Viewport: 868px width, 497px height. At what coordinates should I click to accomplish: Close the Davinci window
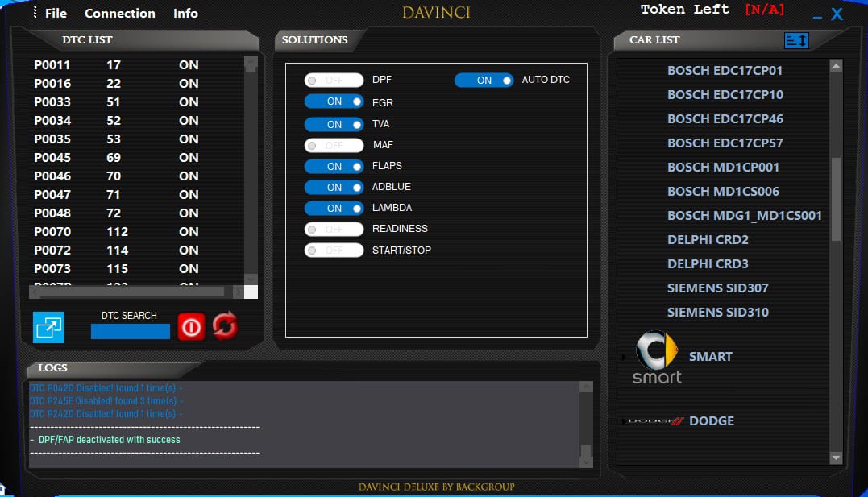837,14
